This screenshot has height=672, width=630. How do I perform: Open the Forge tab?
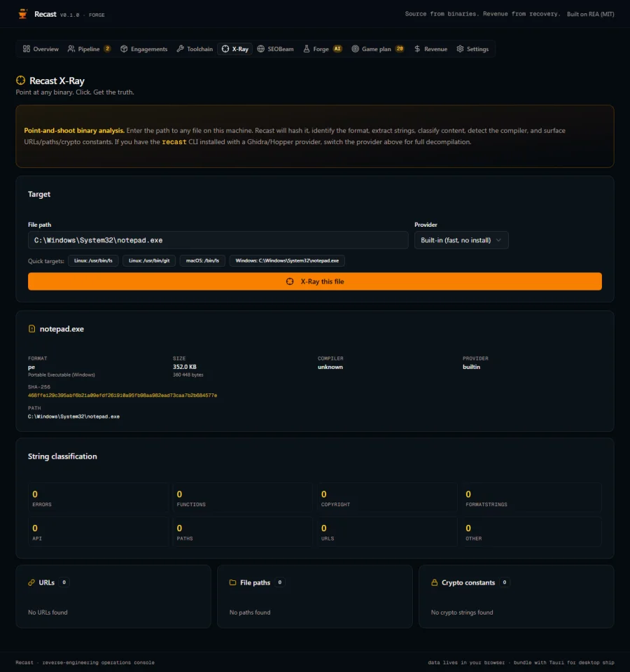(x=322, y=49)
